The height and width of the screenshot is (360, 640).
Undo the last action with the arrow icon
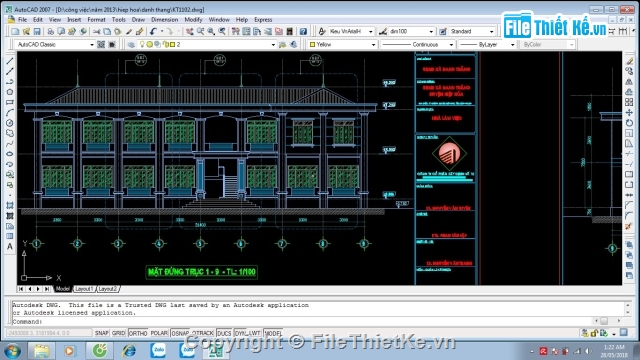[153, 31]
